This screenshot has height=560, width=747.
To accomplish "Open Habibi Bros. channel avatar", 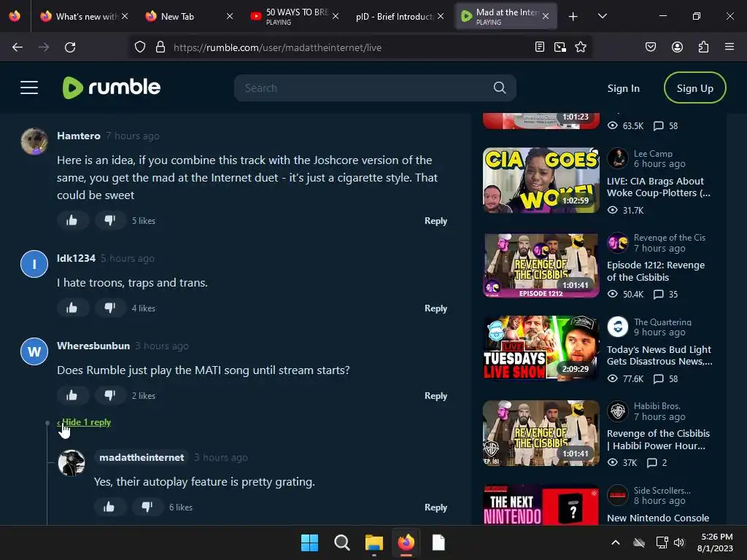I will [617, 411].
